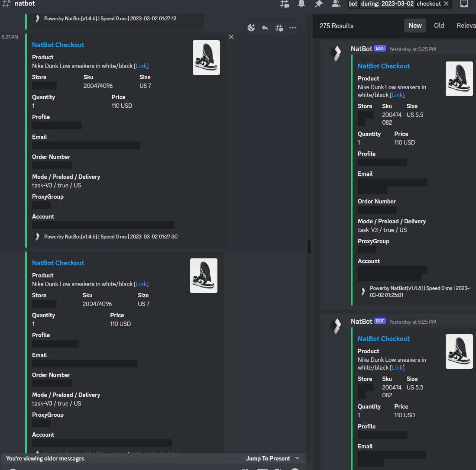Open the first NatBot Checkout title at 5:27 PM
Image resolution: width=476 pixels, height=470 pixels.
point(58,45)
